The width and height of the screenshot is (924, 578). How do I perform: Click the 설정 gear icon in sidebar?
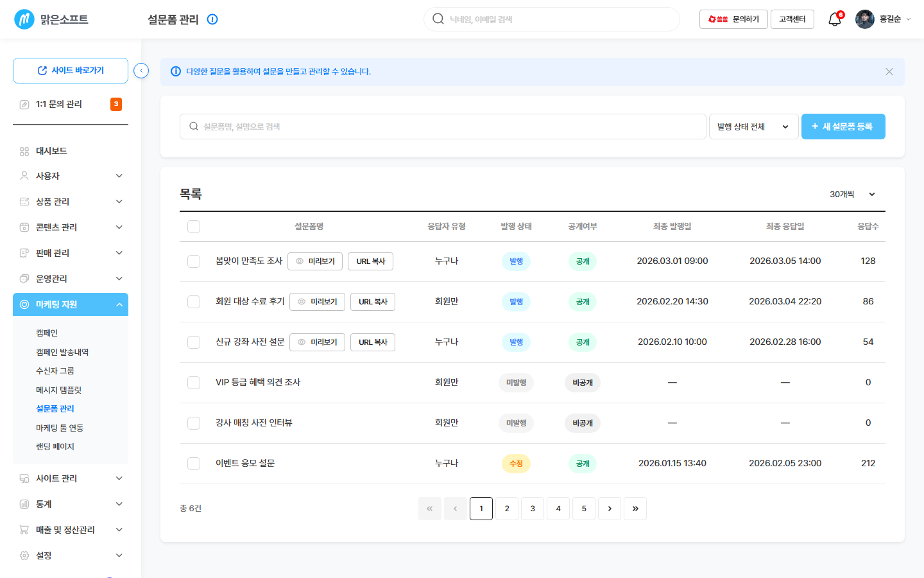pyautogui.click(x=24, y=556)
